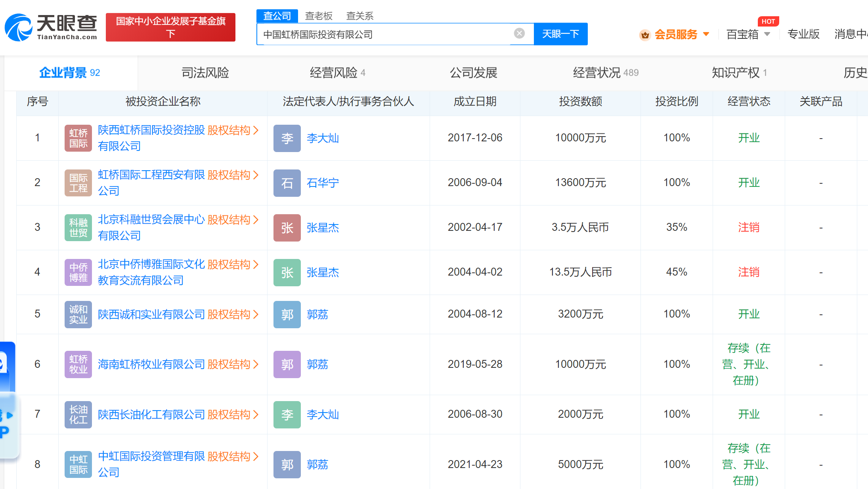Image resolution: width=868 pixels, height=489 pixels.
Task: Open 李大灿's name link in row 1
Action: pyautogui.click(x=323, y=138)
